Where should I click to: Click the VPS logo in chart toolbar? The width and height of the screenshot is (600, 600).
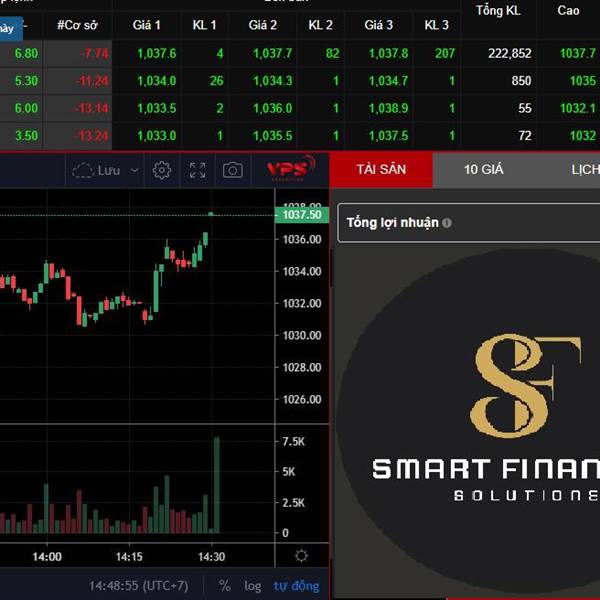pos(291,168)
